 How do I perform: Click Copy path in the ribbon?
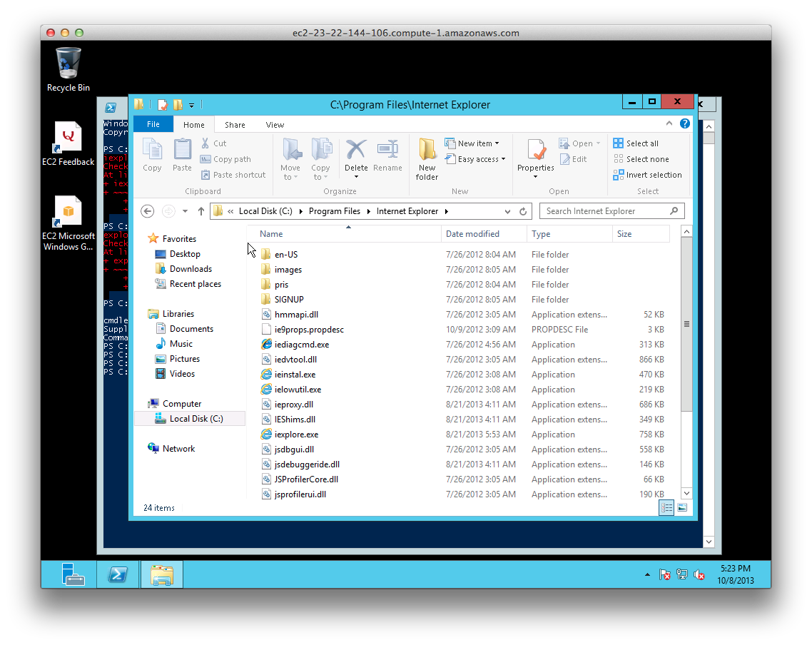click(x=225, y=159)
